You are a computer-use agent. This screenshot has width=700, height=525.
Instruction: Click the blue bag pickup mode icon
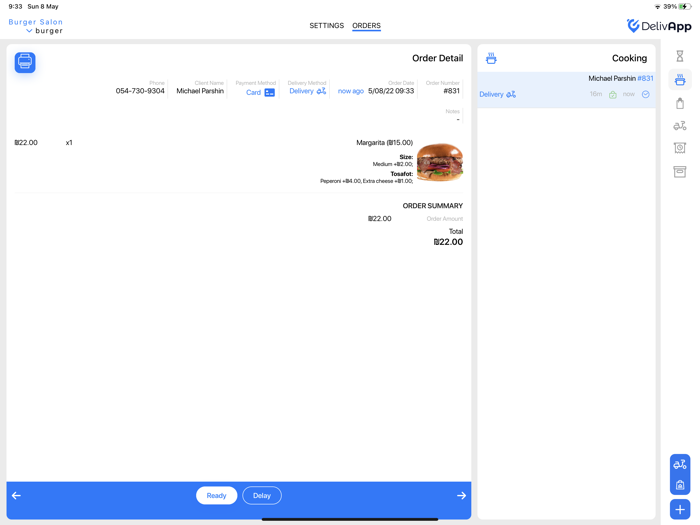click(679, 485)
